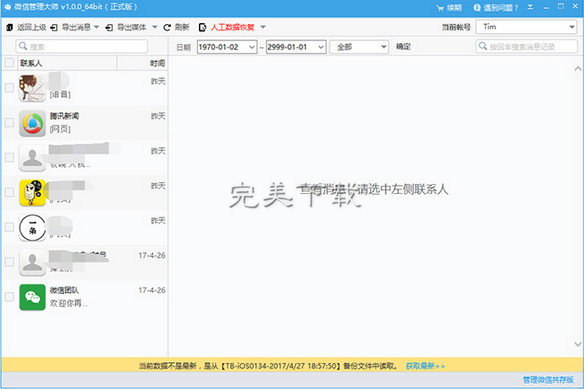Tick the select-all contacts header checkbox
Screen dimensions: 584x389
tap(9, 63)
